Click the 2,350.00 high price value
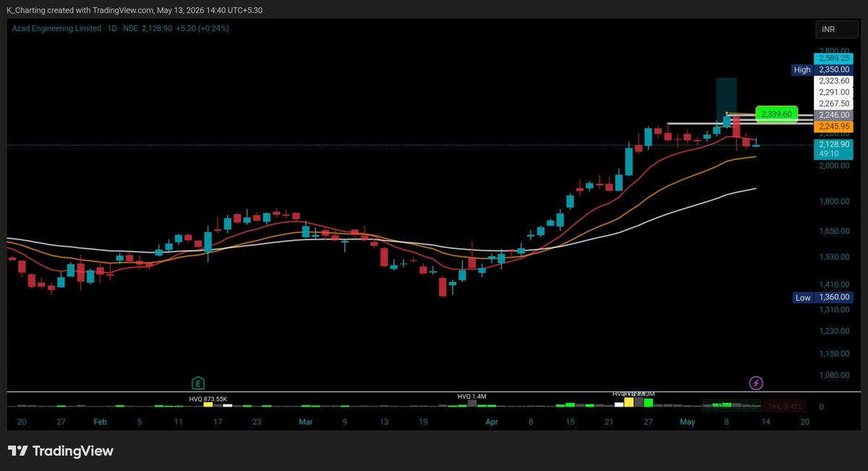The image size is (868, 471). click(834, 70)
